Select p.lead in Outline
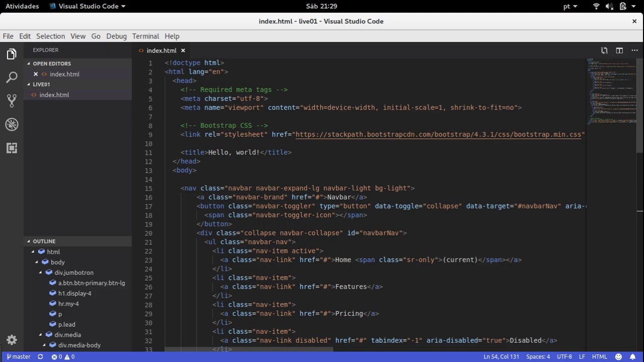 [66, 324]
